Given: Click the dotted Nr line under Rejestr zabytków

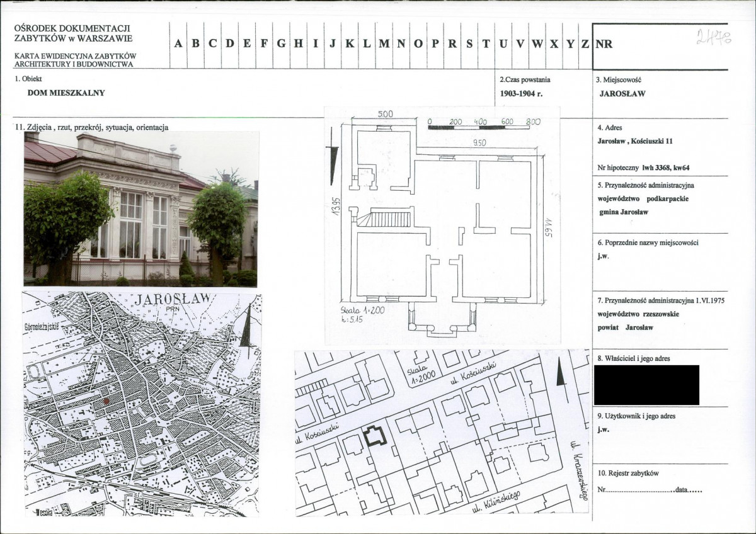Looking at the screenshot, I should [x=641, y=489].
